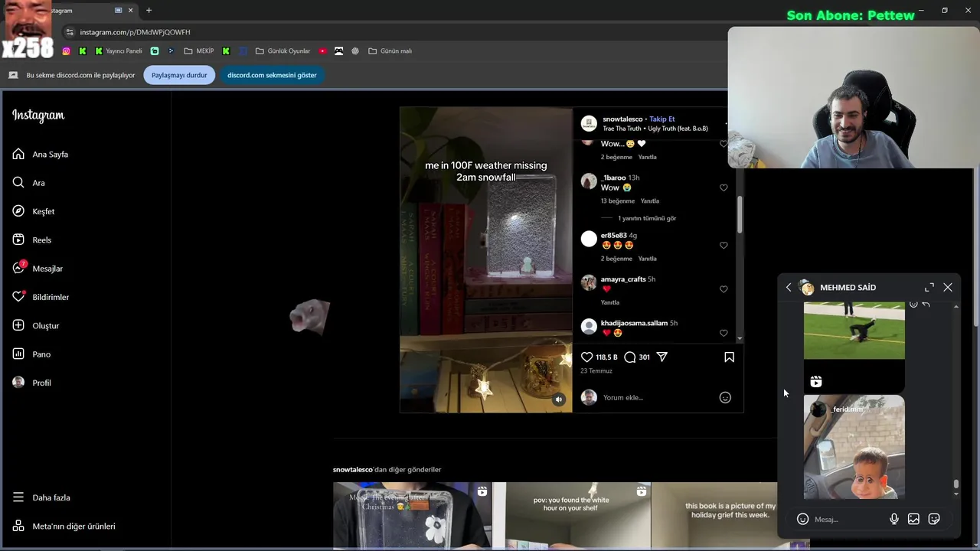This screenshot has height=551, width=980.
Task: Like er85e83's comment
Action: tap(724, 246)
